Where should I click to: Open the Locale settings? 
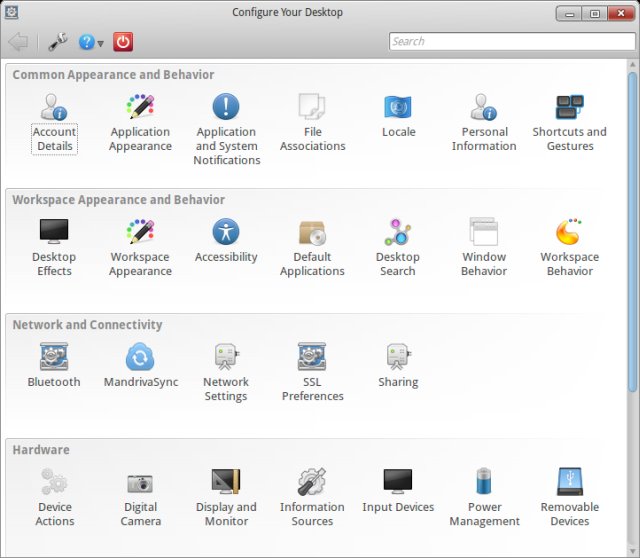(398, 116)
